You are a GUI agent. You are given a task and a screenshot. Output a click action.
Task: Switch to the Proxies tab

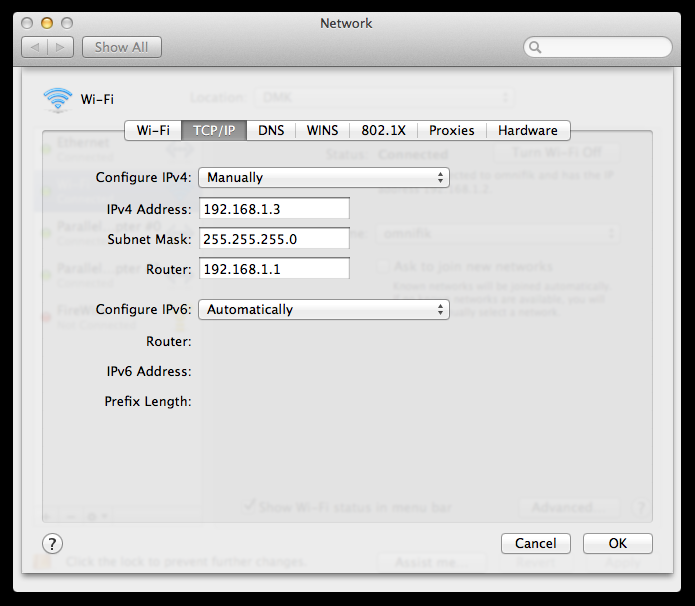[x=452, y=130]
